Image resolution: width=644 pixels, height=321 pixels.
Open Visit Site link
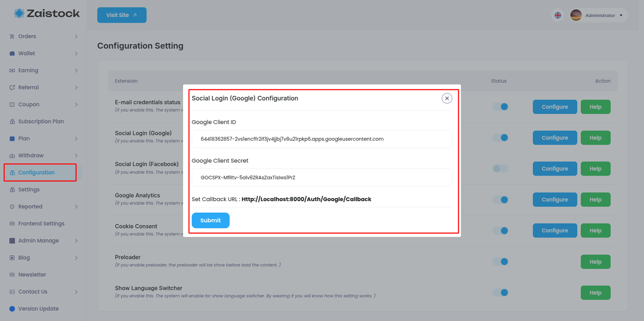122,15
